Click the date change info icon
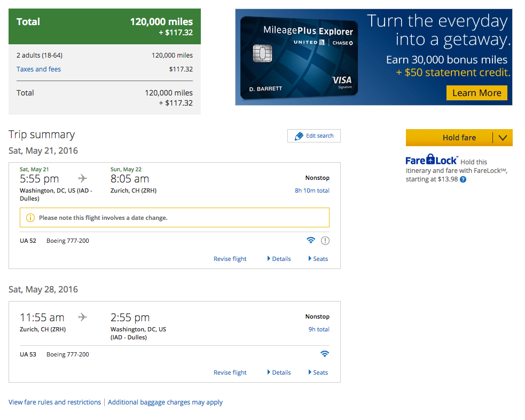 (30, 218)
